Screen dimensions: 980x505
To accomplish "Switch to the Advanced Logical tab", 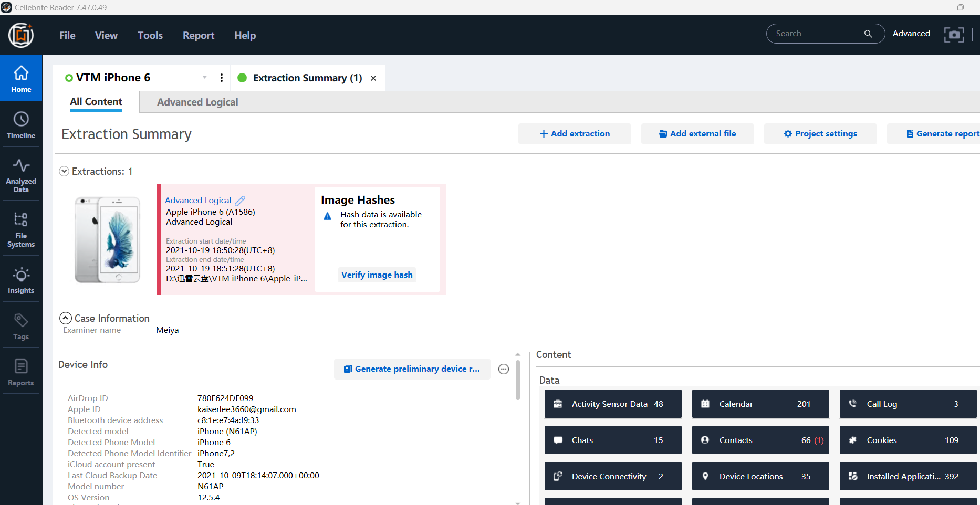I will click(x=197, y=102).
